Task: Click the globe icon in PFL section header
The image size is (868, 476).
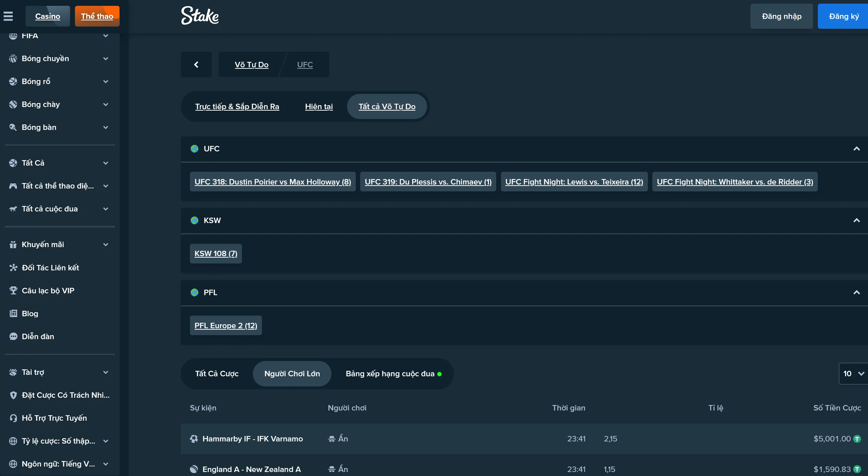Action: [195, 292]
